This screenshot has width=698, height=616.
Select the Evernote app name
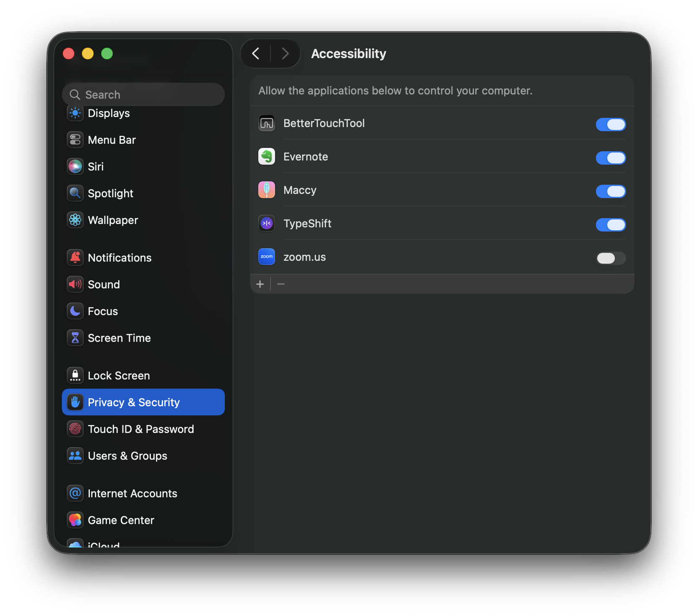click(x=306, y=157)
